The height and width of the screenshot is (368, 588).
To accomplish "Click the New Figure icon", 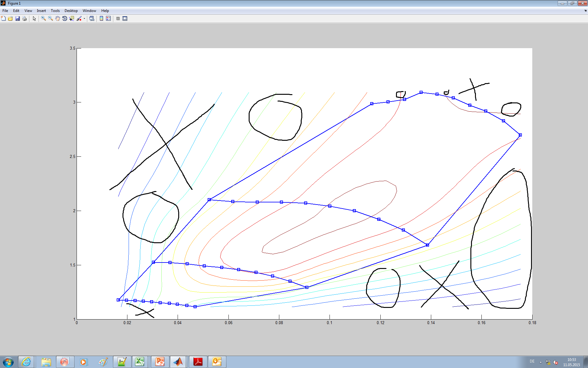I will [x=3, y=19].
